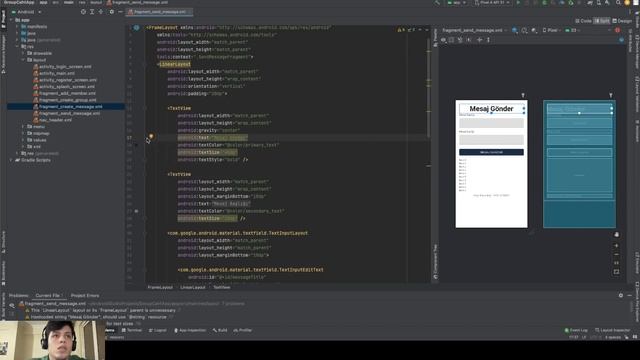
Task: Open the Project tool window tab
Action: tap(3, 20)
